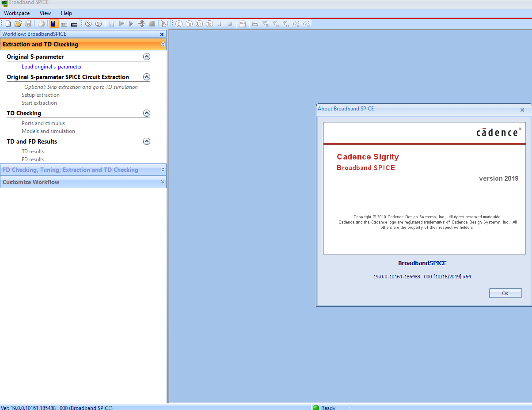Toggle the highlighted workflow pane toolbar icon
The height and width of the screenshot is (410, 532).
pos(53,23)
